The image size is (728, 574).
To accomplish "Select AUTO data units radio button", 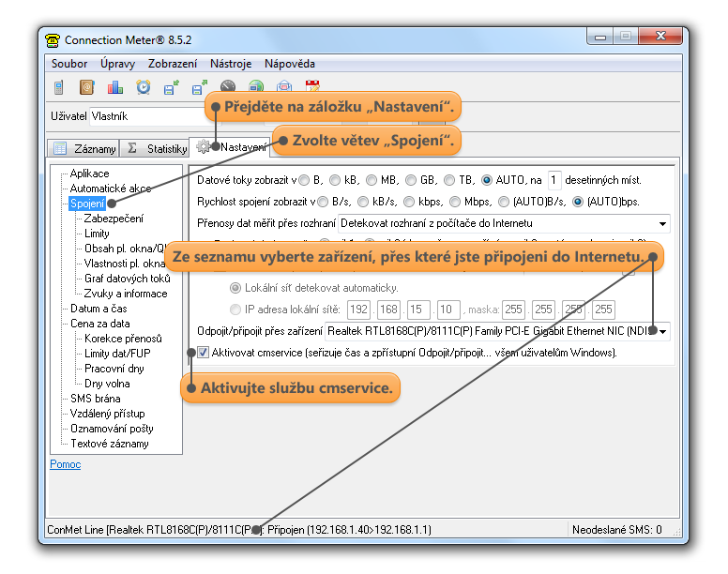I will (487, 180).
